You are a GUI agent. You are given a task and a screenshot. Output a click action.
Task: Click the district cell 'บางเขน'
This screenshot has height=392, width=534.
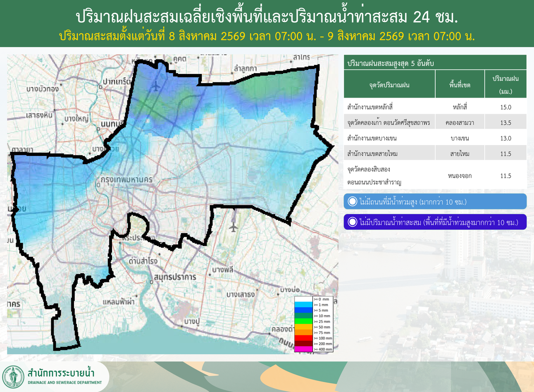[x=460, y=138]
